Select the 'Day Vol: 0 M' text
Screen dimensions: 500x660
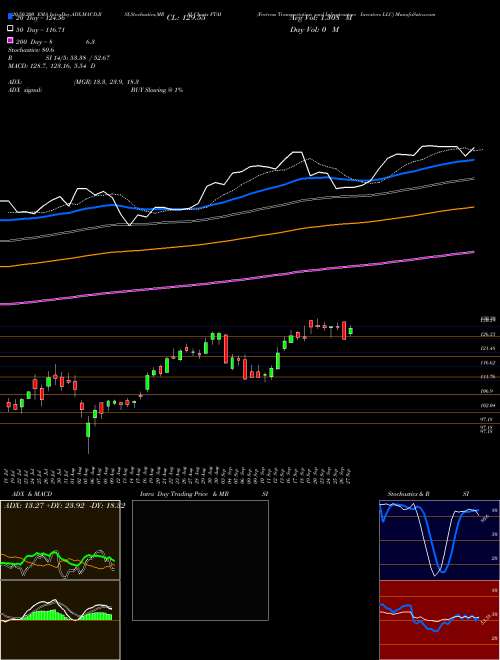click(314, 29)
